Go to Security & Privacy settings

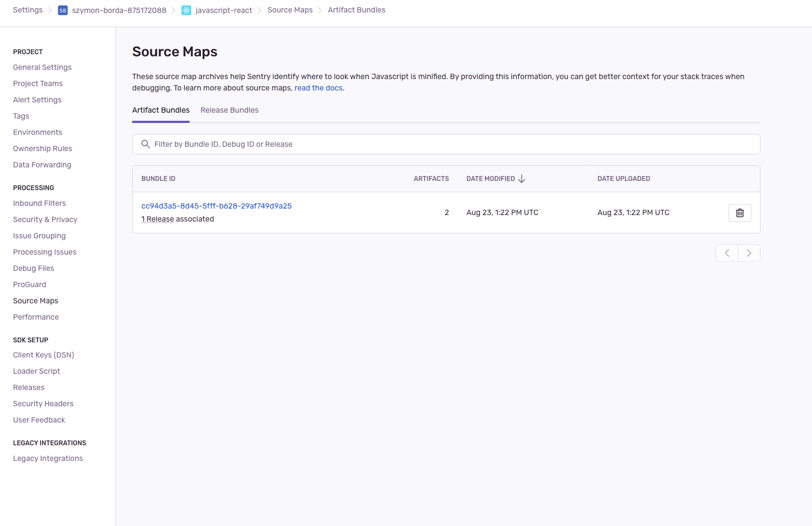[x=45, y=219]
